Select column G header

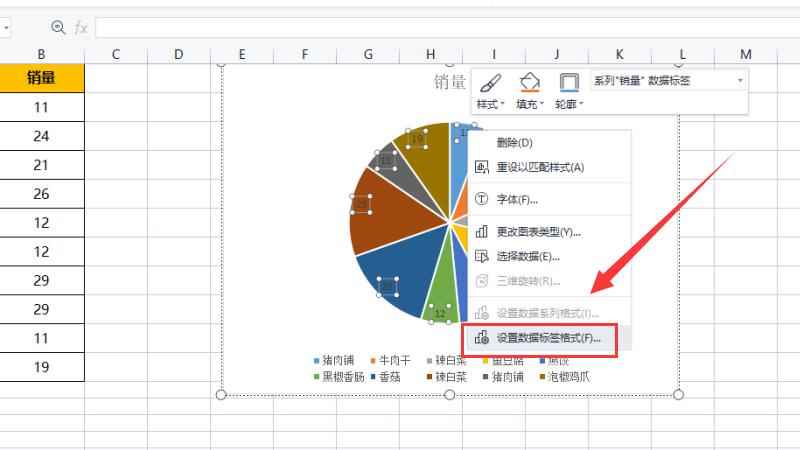click(368, 54)
